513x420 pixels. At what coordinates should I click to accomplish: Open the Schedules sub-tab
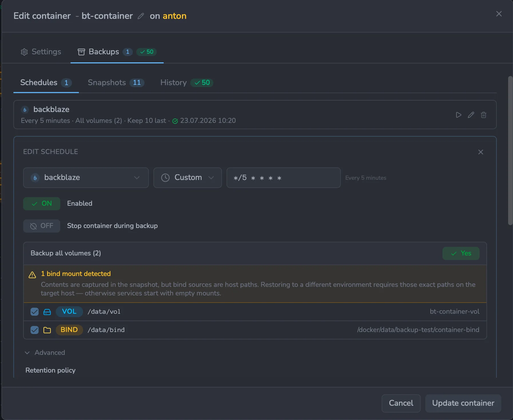click(46, 83)
